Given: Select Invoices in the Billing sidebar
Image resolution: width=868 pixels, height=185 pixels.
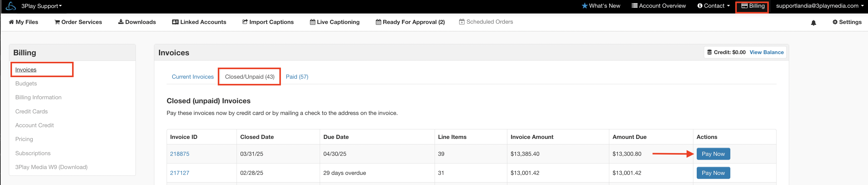Looking at the screenshot, I should [26, 70].
